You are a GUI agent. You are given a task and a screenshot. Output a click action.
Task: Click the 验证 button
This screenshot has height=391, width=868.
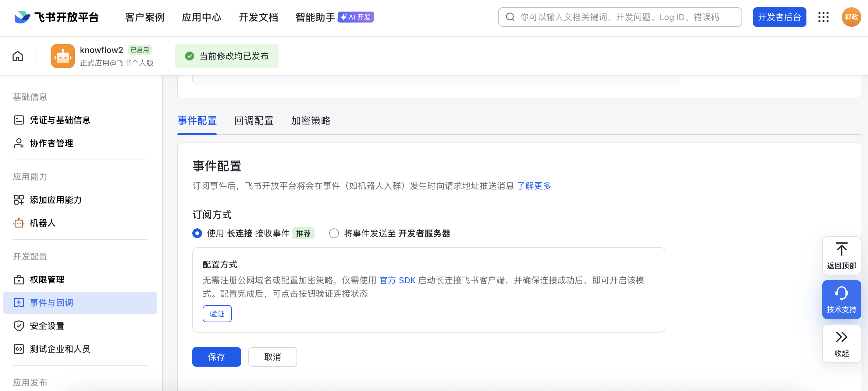tap(217, 314)
